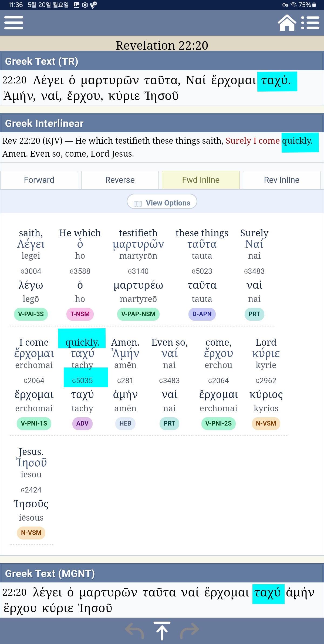Viewport: 324px width, 644px height.
Task: Check the battery percentage in status bar
Action: point(305,5)
